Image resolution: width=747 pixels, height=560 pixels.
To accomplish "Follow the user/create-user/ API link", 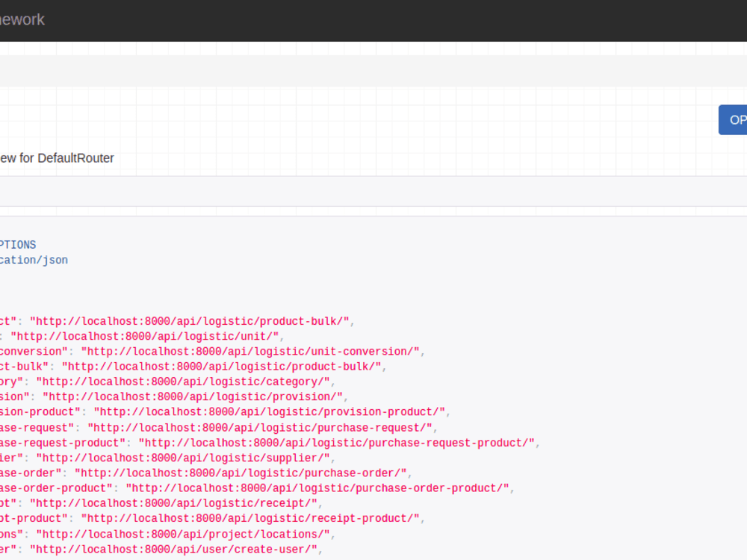I will [173, 550].
